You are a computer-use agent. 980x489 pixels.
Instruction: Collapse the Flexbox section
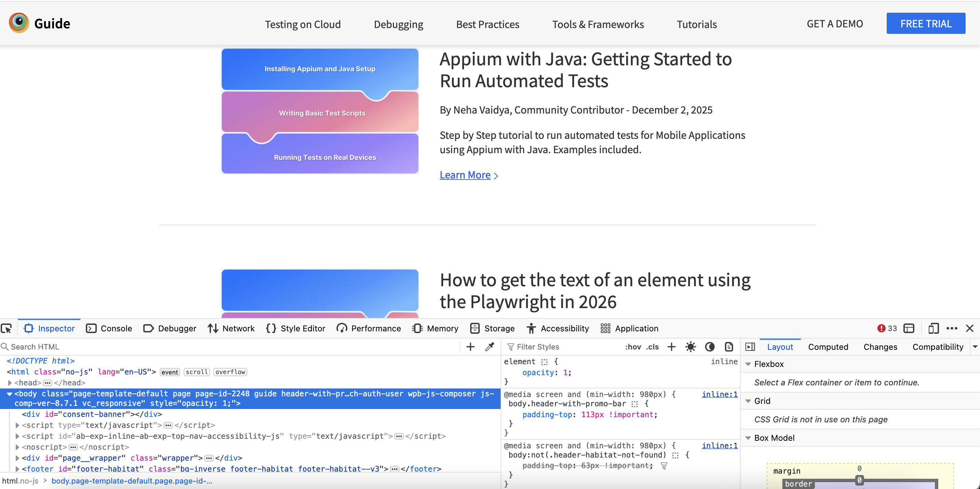tap(748, 364)
